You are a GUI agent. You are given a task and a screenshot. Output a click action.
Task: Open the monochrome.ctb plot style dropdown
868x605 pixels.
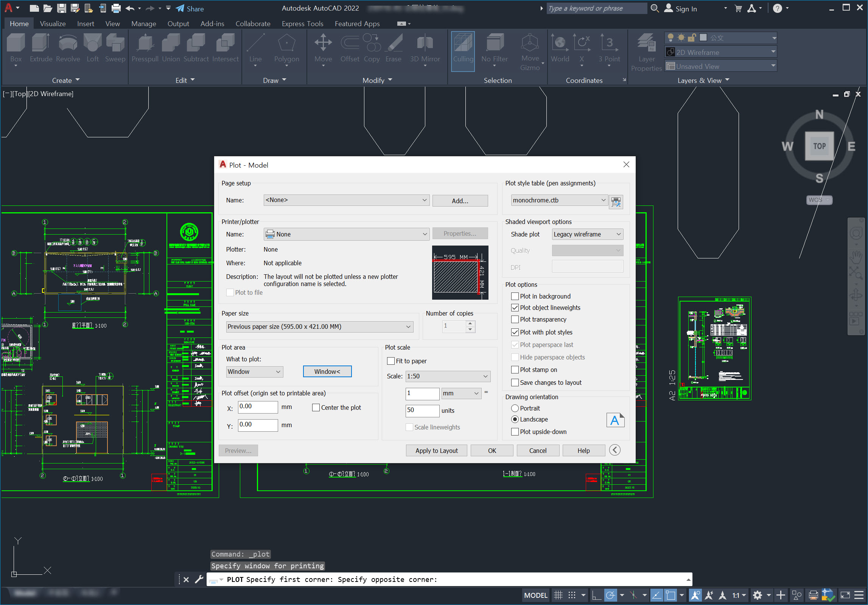(x=558, y=200)
